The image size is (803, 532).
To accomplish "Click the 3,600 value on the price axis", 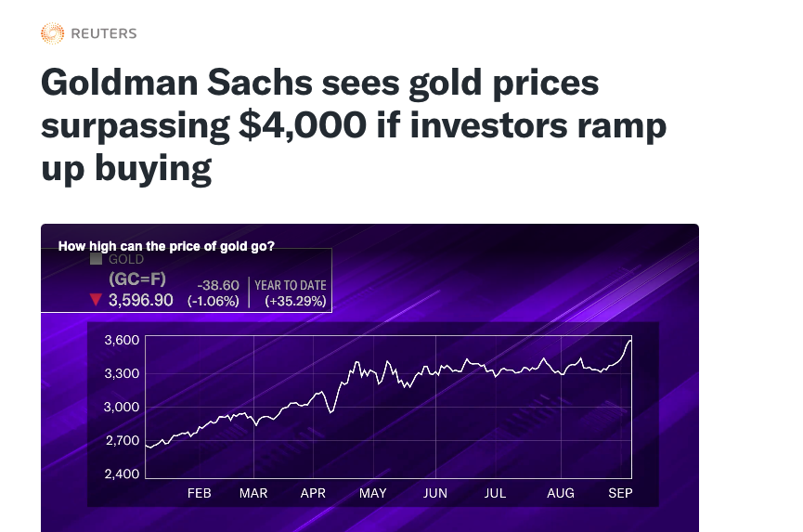I will coord(121,341).
